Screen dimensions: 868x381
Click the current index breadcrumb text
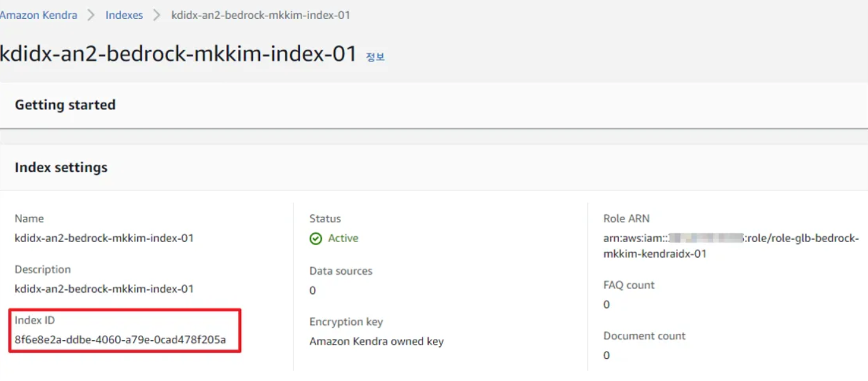261,15
